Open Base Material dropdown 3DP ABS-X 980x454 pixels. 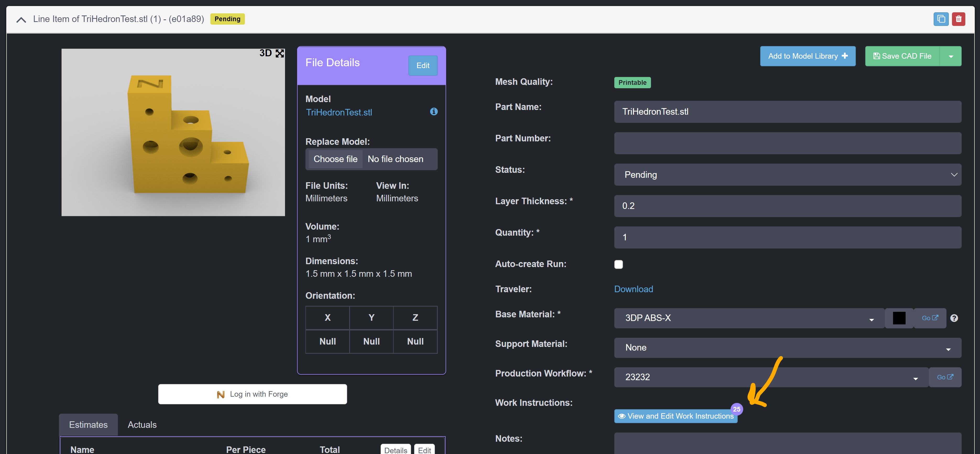[x=749, y=318]
